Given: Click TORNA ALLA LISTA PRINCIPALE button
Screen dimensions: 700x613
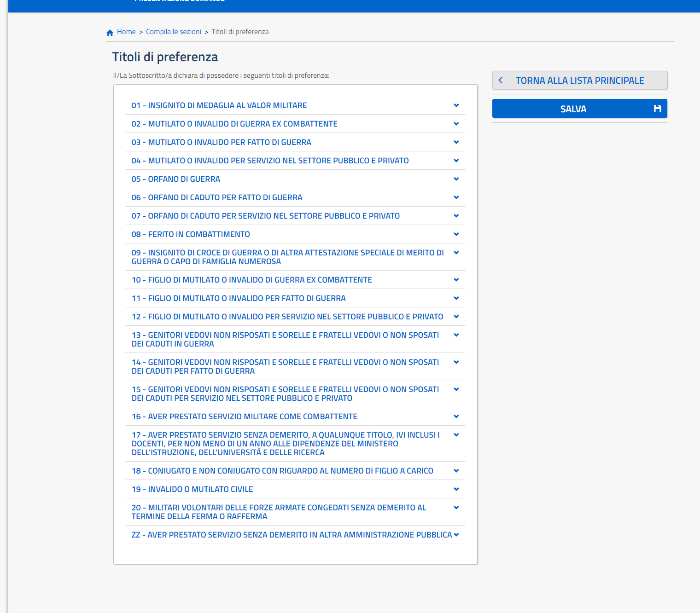Looking at the screenshot, I should [580, 80].
